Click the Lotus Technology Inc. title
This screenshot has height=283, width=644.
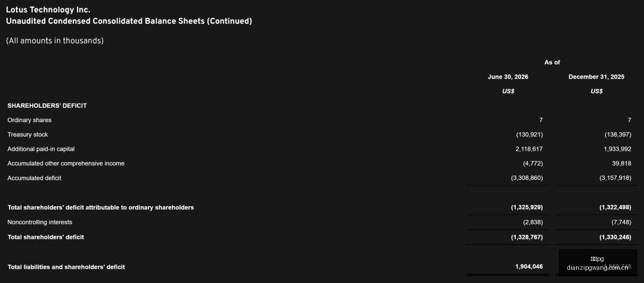48,10
